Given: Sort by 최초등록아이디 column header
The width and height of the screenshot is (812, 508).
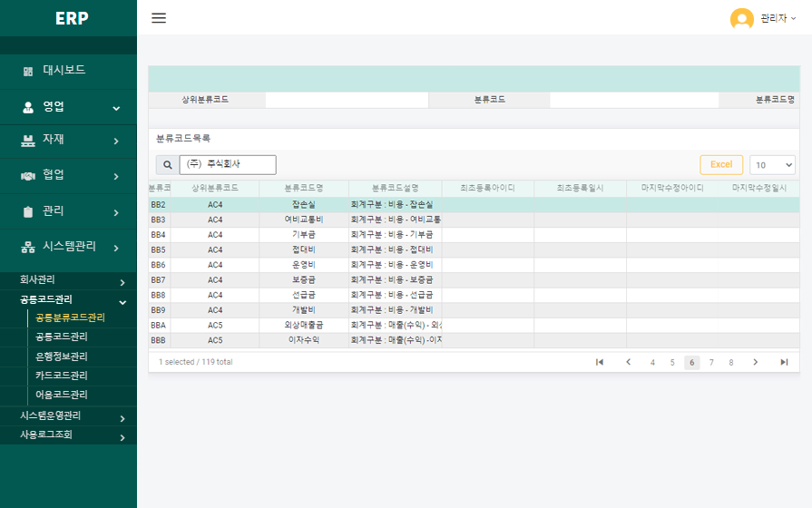Looking at the screenshot, I should click(488, 188).
